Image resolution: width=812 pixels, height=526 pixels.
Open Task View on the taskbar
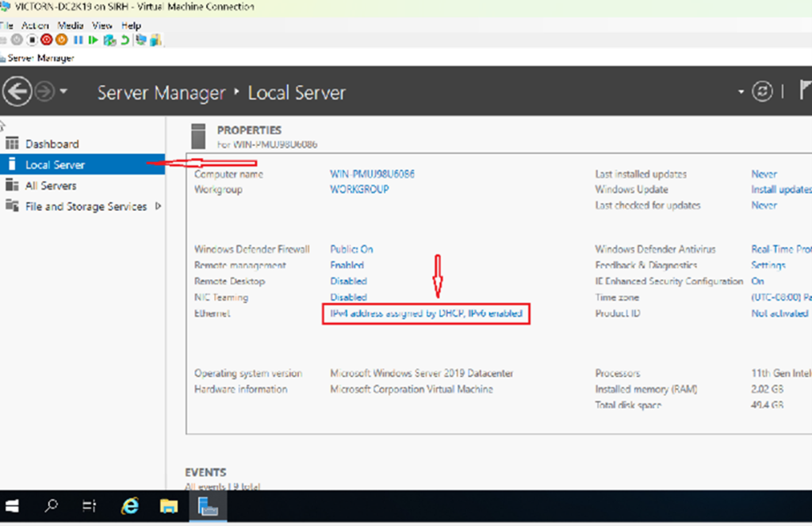click(89, 506)
